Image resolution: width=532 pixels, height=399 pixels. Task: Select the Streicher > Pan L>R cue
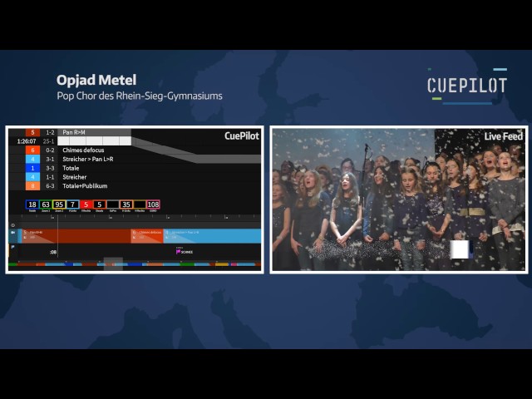click(135, 159)
